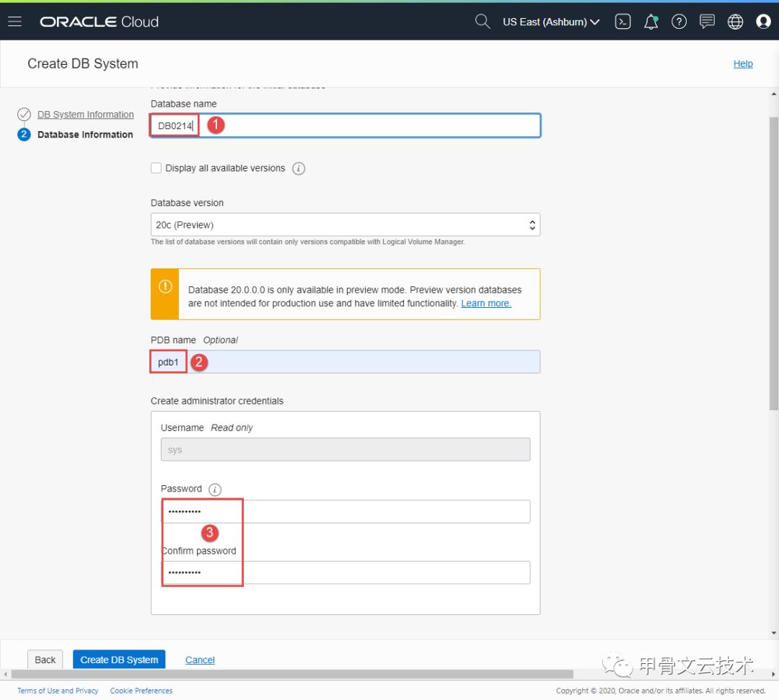The image size is (779, 700).
Task: Open Terms of Use and Privacy
Action: point(58,691)
